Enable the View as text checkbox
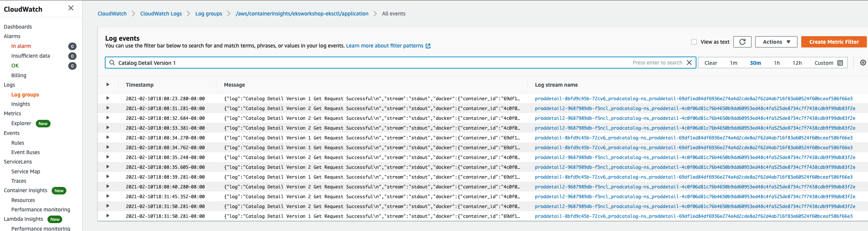 coord(694,42)
